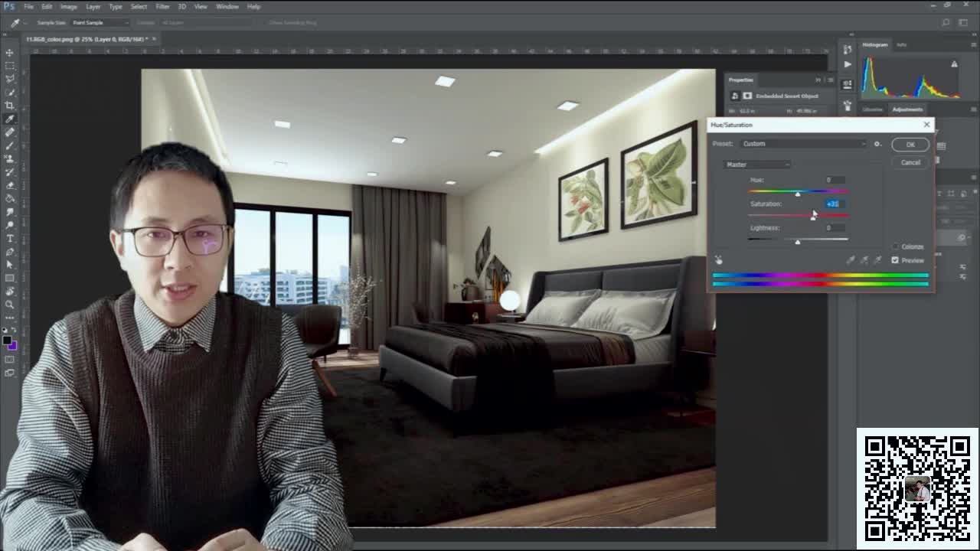
Task: Open the Filter menu
Action: coord(162,6)
